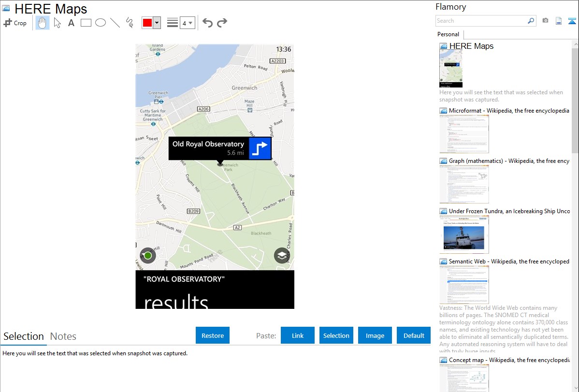579x392 pixels.
Task: Choose the text annotation tool
Action: click(71, 23)
